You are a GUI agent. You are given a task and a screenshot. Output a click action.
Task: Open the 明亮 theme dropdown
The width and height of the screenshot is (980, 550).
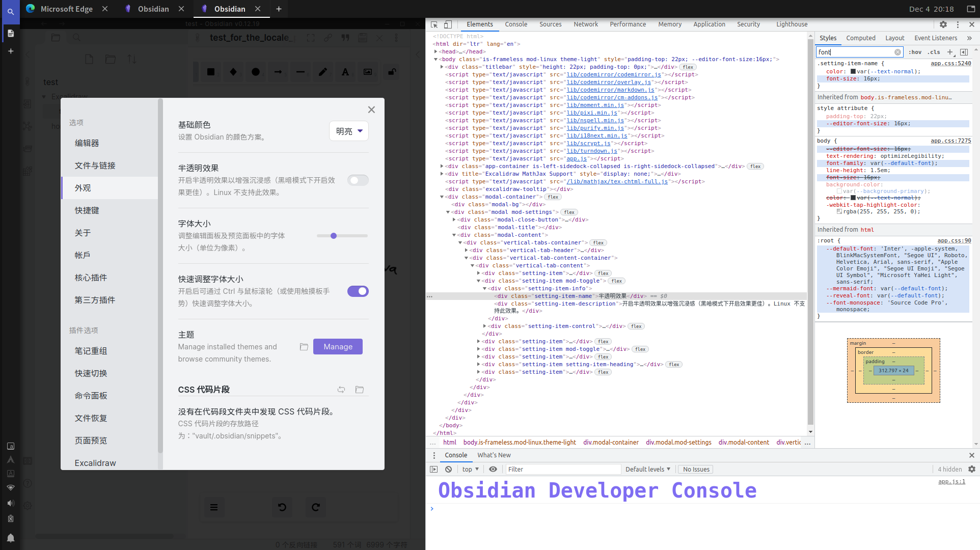[x=348, y=131]
